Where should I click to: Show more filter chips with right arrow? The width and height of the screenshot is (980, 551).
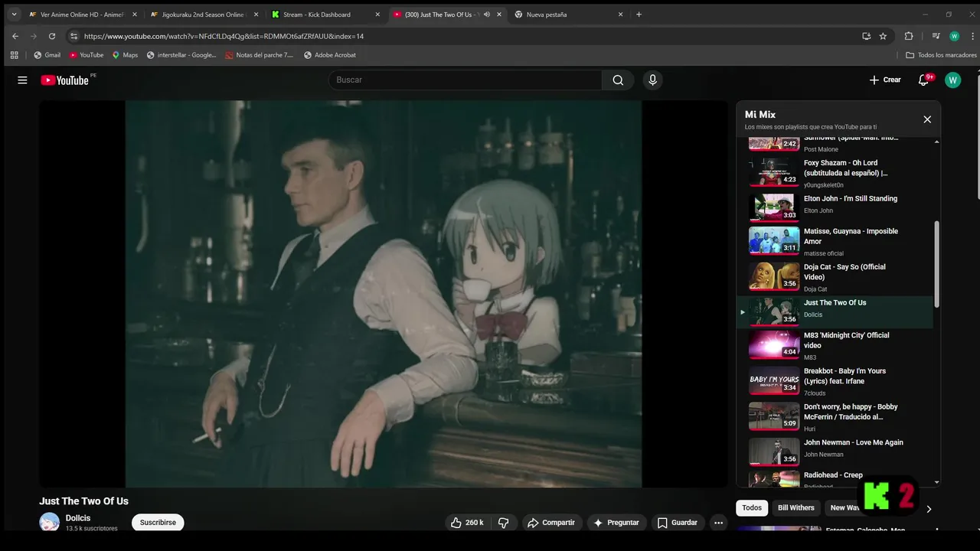coord(929,509)
